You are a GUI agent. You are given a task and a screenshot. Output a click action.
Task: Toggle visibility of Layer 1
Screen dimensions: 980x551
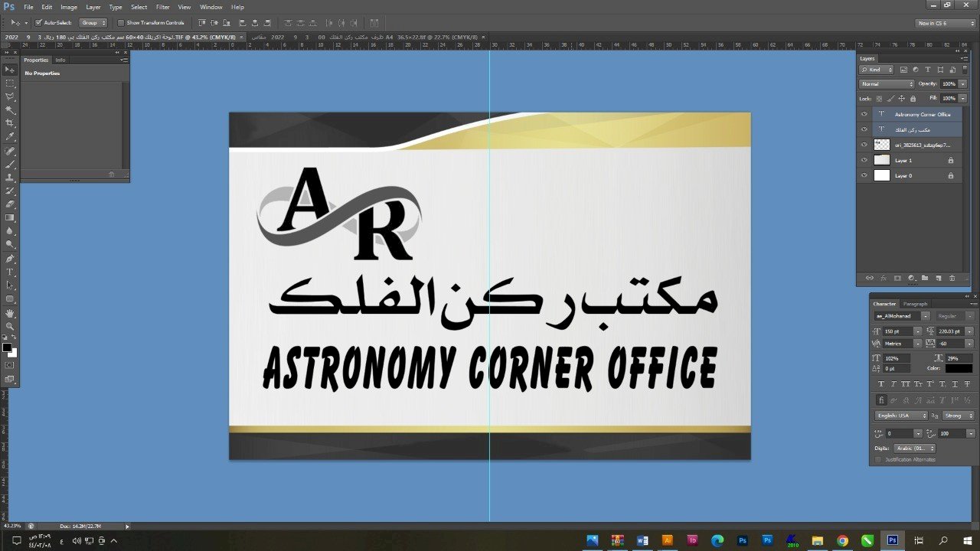pos(864,160)
